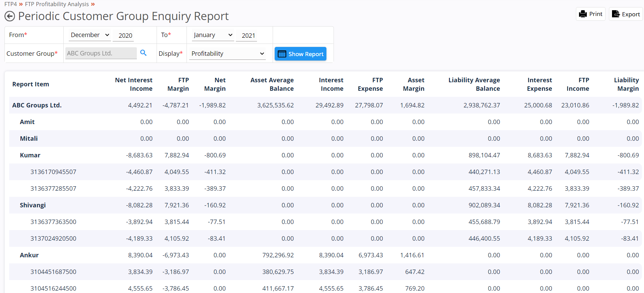The image size is (644, 293).
Task: Click the 27,798.07 FTP expense value
Action: click(x=369, y=105)
